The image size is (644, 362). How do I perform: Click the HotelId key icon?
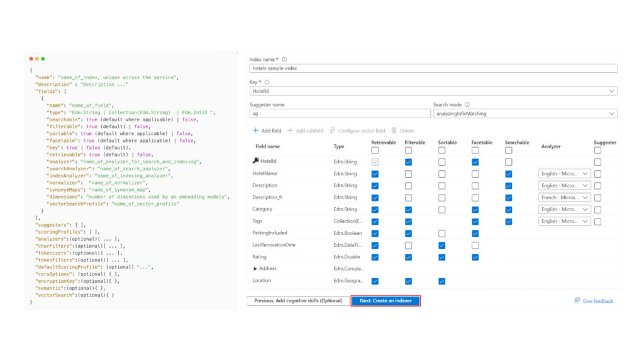coord(255,161)
